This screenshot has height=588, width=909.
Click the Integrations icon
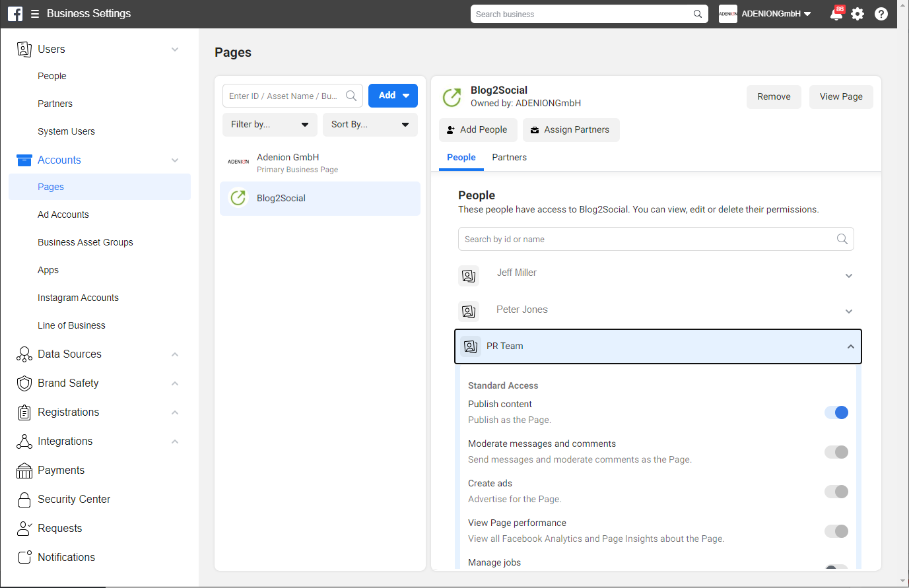(24, 441)
